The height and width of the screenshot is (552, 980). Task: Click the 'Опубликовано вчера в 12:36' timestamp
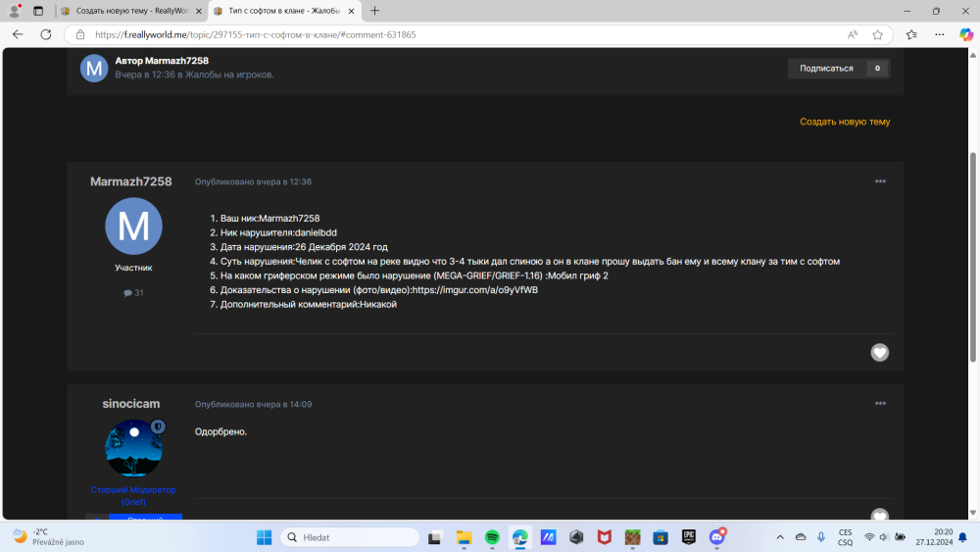tap(253, 182)
